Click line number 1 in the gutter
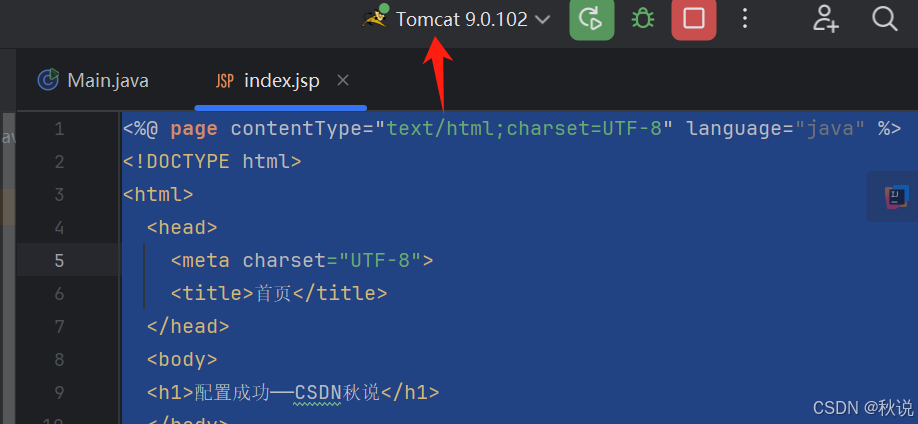This screenshot has height=424, width=918. pyautogui.click(x=59, y=129)
